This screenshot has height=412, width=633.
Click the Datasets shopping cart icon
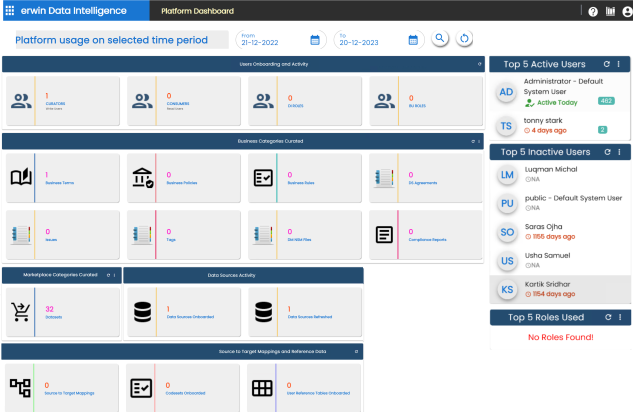(x=20, y=312)
